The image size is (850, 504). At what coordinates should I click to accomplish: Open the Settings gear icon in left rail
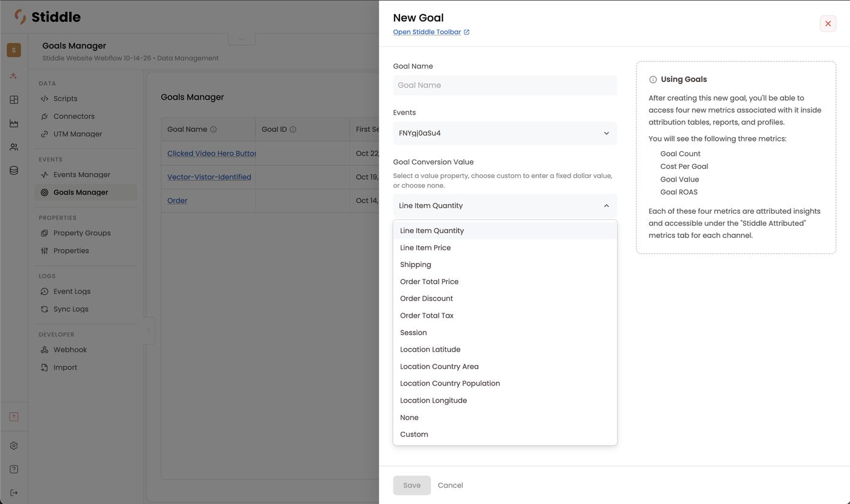14,446
